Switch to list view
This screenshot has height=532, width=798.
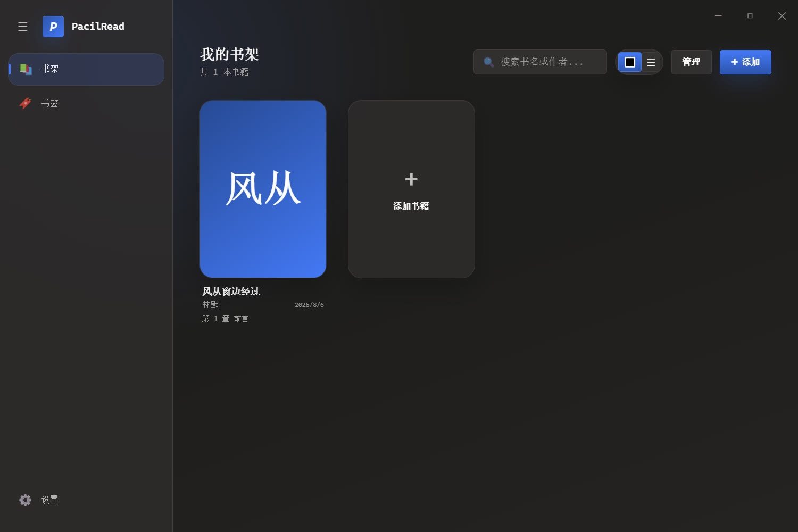tap(651, 62)
